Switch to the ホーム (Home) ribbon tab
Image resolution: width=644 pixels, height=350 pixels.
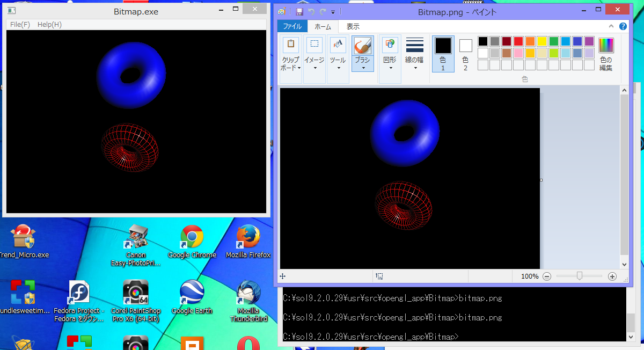323,27
